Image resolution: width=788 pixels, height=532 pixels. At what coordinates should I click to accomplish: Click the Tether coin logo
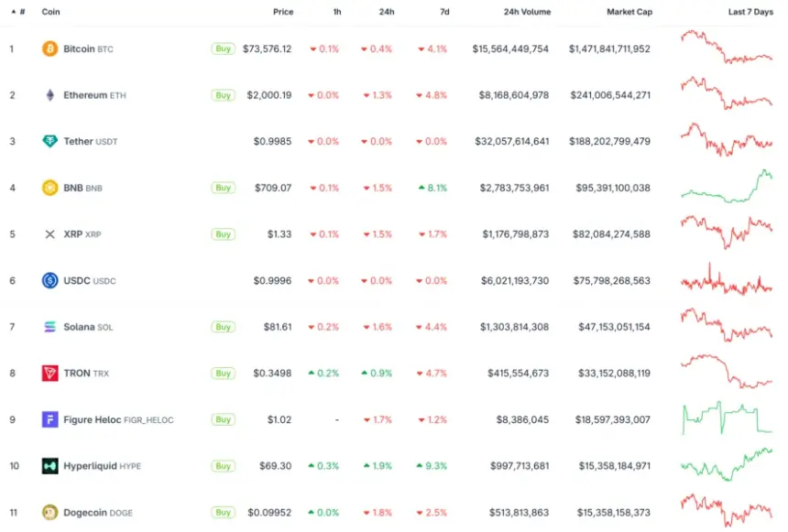[x=49, y=141]
